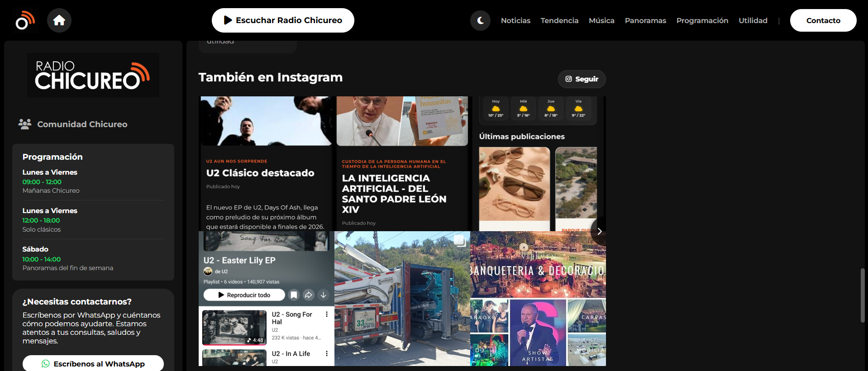Image resolution: width=868 pixels, height=371 pixels.
Task: Open the Noticias menu
Action: click(x=515, y=20)
